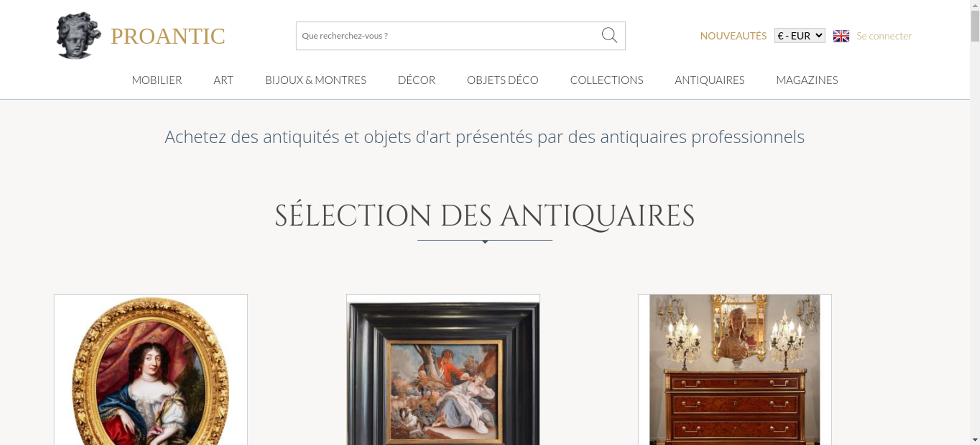Open the MOBILIER menu
The image size is (980, 445).
point(157,80)
